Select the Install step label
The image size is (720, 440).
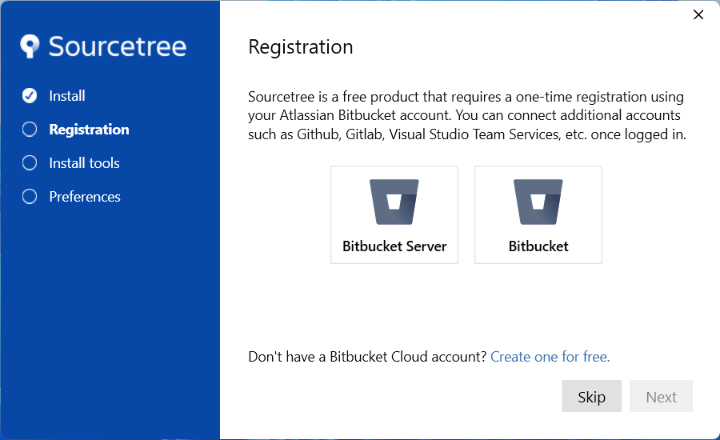[67, 96]
